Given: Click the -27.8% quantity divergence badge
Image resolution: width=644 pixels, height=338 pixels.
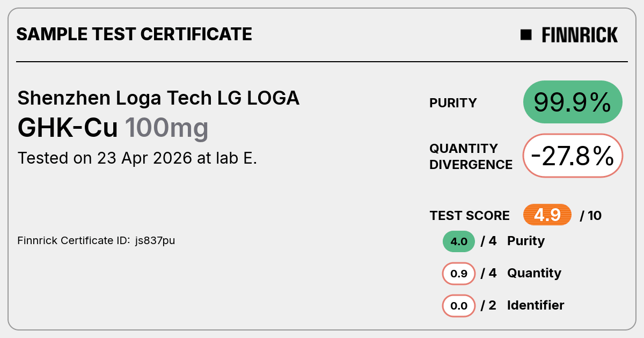Looking at the screenshot, I should click(x=573, y=156).
